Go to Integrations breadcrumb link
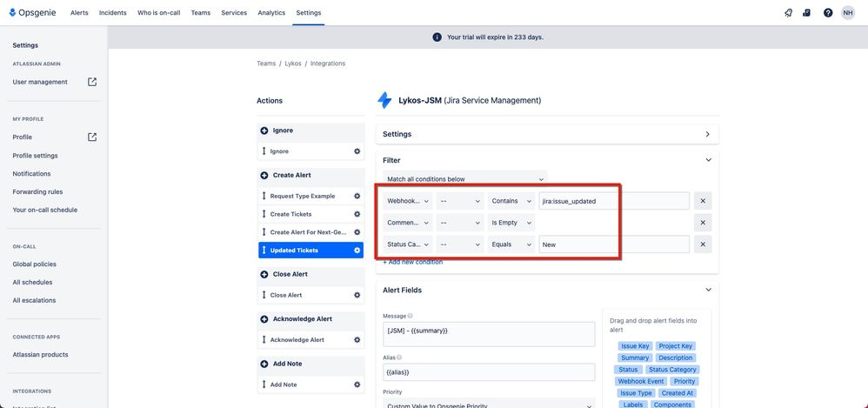The width and height of the screenshot is (868, 408). 328,64
